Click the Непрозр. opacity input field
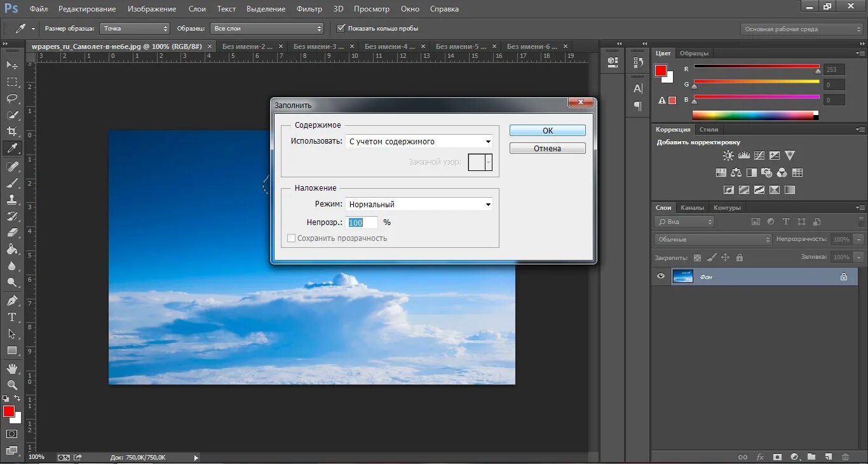The image size is (868, 464). click(x=362, y=222)
